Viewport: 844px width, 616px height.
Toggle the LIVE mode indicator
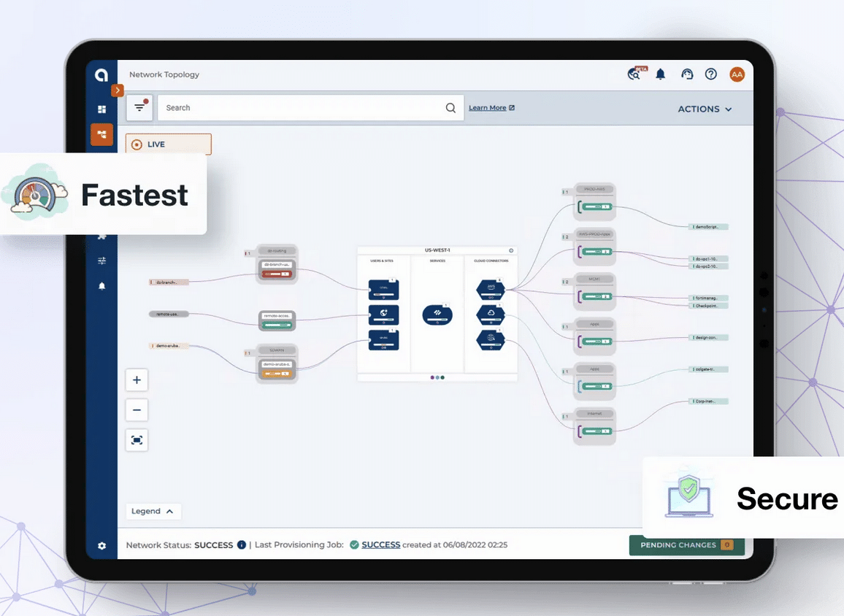[168, 144]
